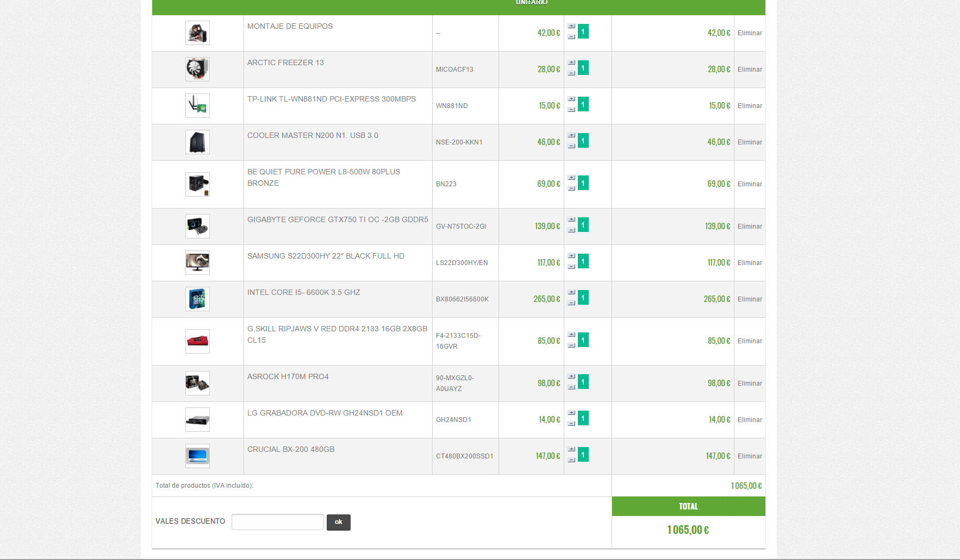View the Crucial BX-200 SSD image

tap(197, 456)
